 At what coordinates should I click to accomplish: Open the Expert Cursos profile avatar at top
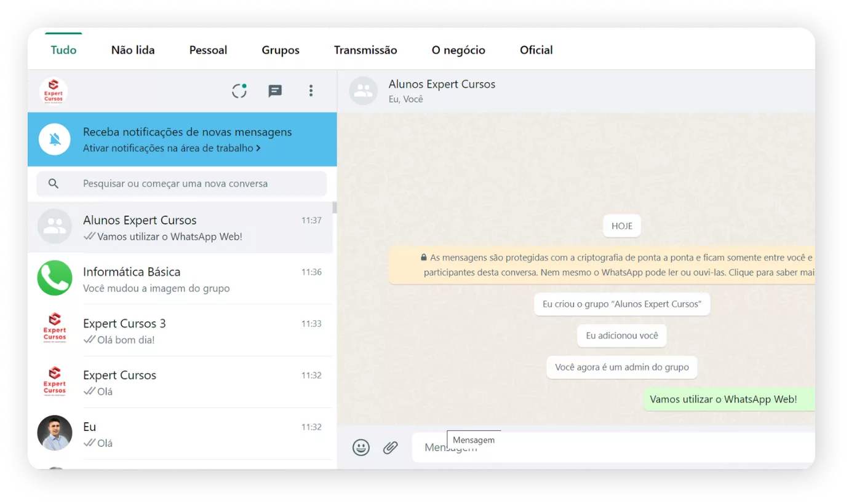pos(54,92)
